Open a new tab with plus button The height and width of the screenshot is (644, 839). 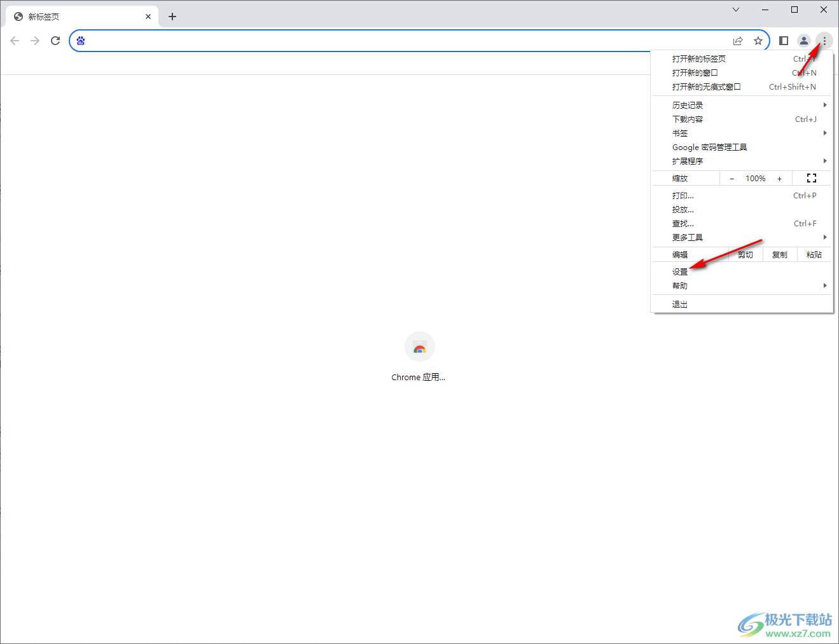click(172, 17)
